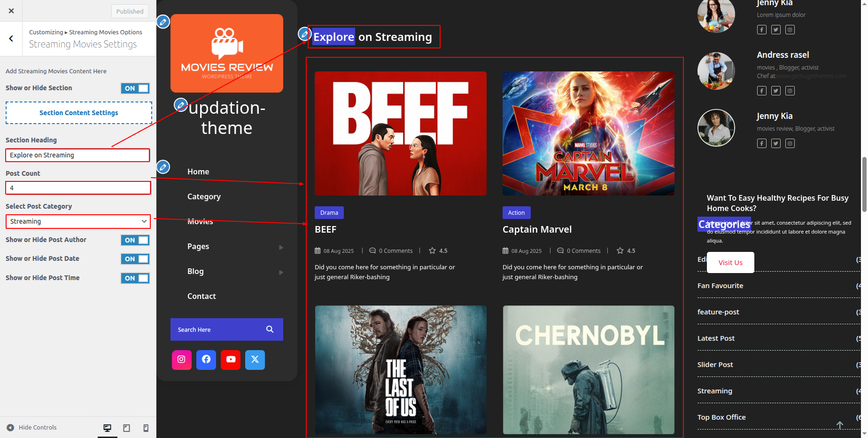The image size is (868, 438).
Task: Click the Instagram social icon in sidebar
Action: click(x=181, y=360)
